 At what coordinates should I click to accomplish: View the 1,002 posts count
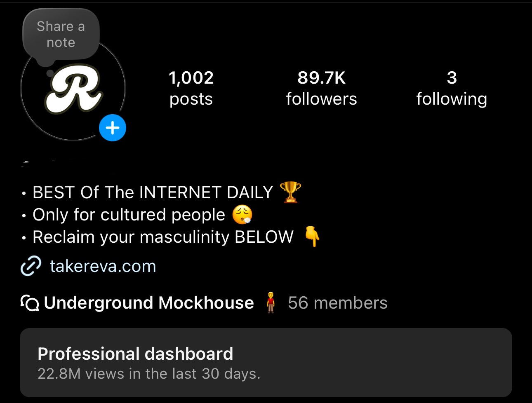tap(191, 88)
